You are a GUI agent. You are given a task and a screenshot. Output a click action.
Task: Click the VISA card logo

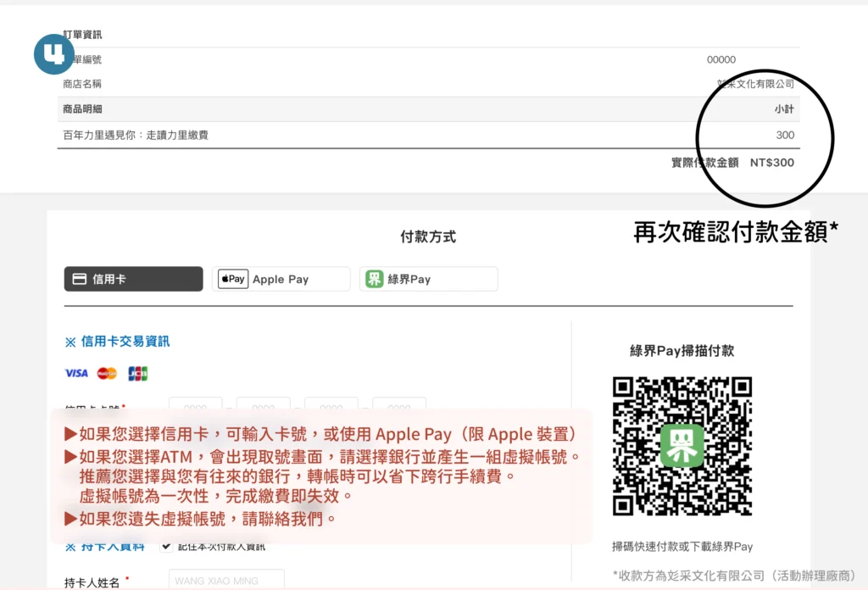tap(76, 373)
